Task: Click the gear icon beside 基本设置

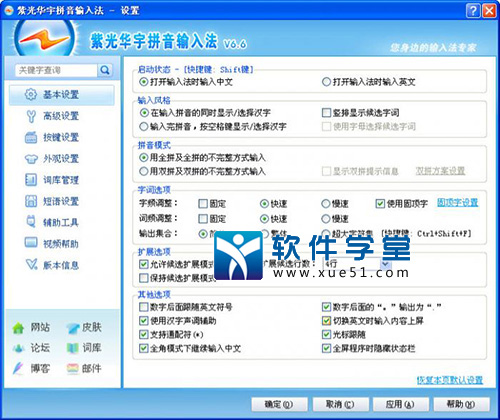Action: pyautogui.click(x=31, y=95)
